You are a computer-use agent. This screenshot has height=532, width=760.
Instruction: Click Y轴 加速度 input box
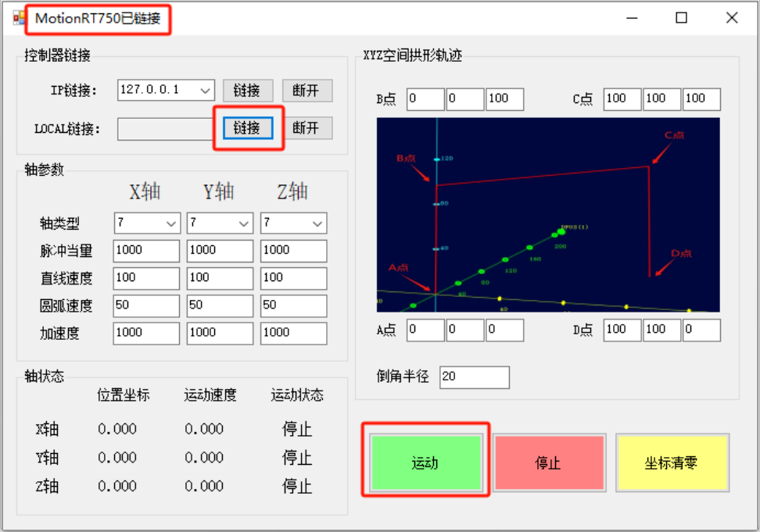pyautogui.click(x=220, y=334)
